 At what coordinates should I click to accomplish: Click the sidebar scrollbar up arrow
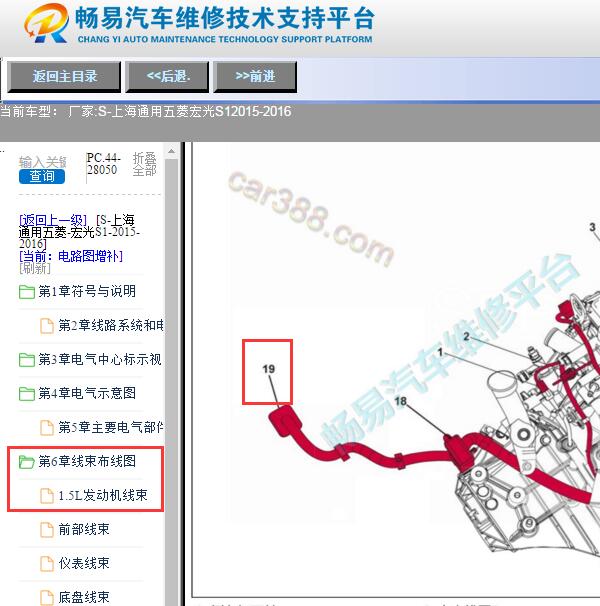click(x=171, y=151)
